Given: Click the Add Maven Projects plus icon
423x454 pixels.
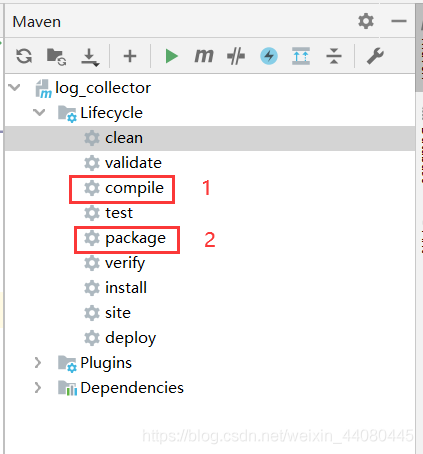Looking at the screenshot, I should 130,56.
